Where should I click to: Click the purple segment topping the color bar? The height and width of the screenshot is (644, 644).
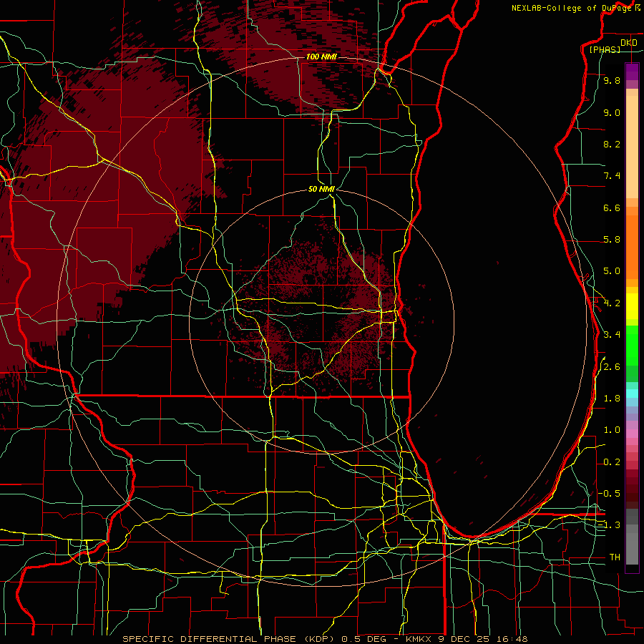(x=632, y=72)
